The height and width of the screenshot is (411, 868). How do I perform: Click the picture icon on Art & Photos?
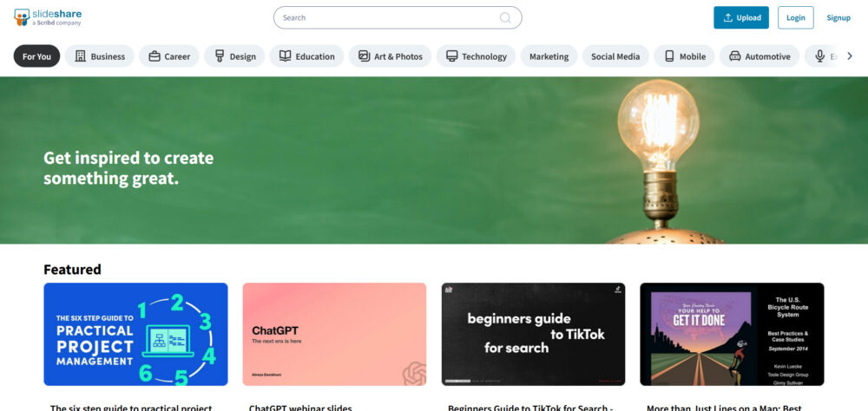point(364,55)
